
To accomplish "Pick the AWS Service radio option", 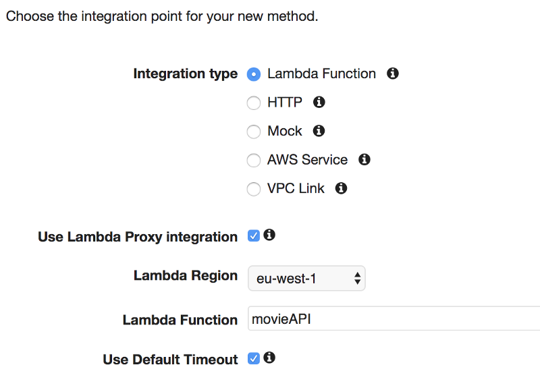I will point(254,161).
